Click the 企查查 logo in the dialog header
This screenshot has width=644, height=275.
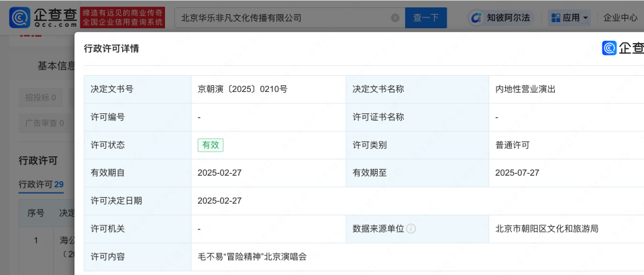pos(623,48)
